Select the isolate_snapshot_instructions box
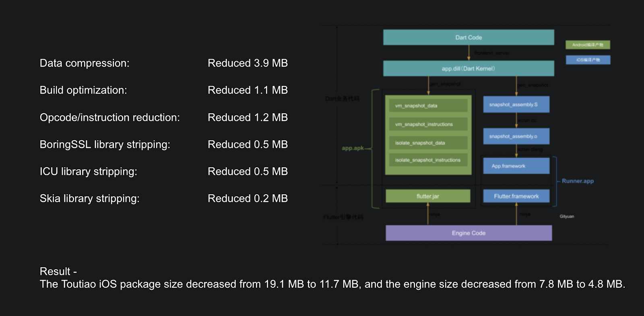644x316 pixels. (x=428, y=160)
